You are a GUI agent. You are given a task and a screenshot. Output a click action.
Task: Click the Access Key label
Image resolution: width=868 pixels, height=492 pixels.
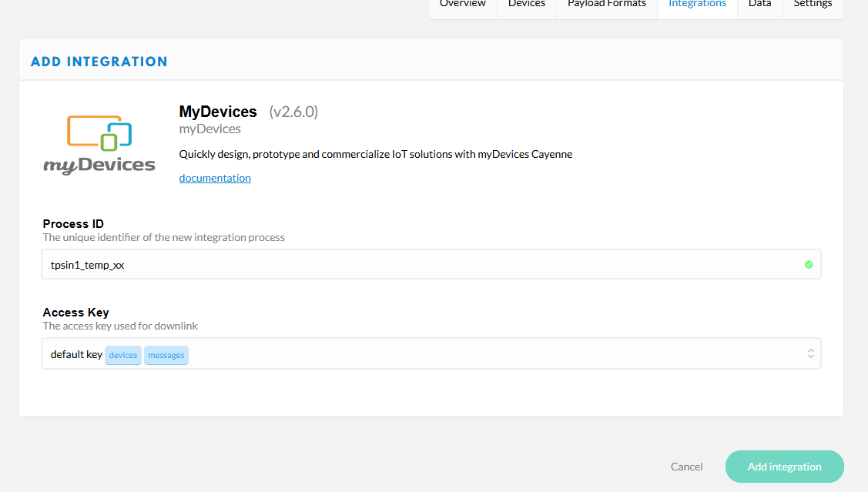75,312
